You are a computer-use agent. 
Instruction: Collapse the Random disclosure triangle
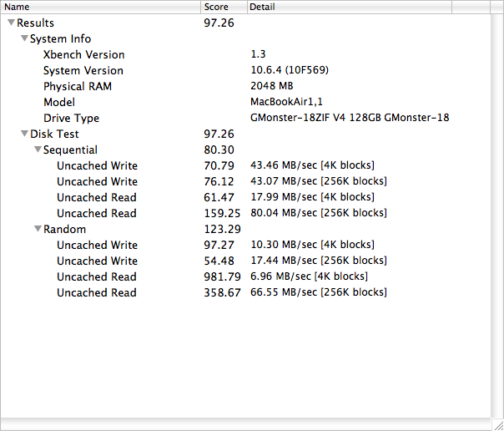[38, 229]
